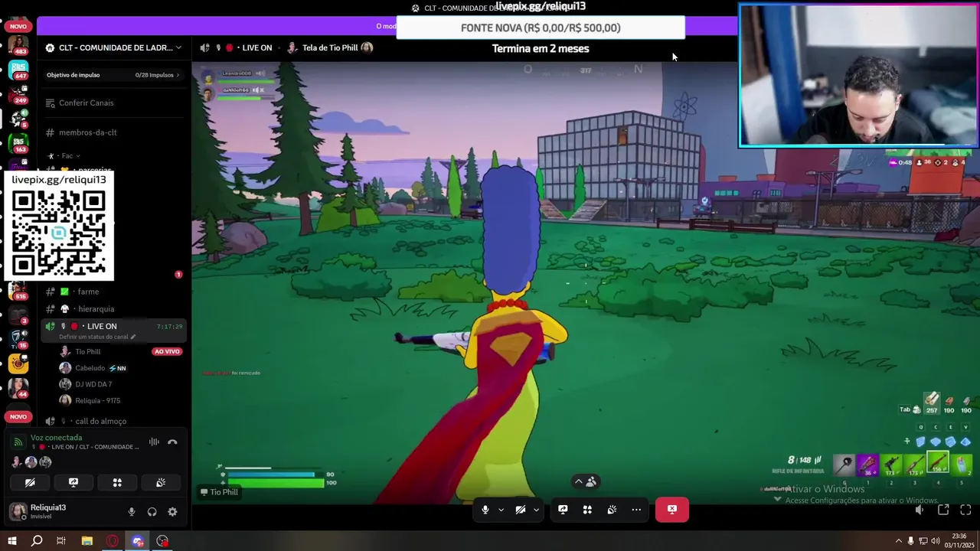Open the Opera browser from the taskbar
The width and height of the screenshot is (980, 551).
[x=113, y=541]
